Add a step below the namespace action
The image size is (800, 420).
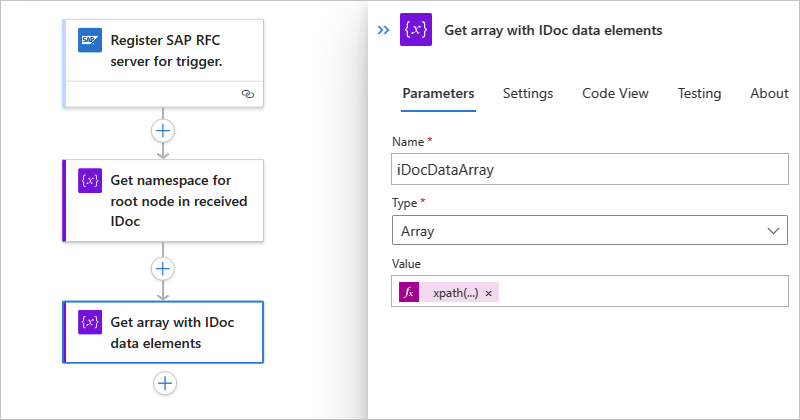pyautogui.click(x=163, y=268)
